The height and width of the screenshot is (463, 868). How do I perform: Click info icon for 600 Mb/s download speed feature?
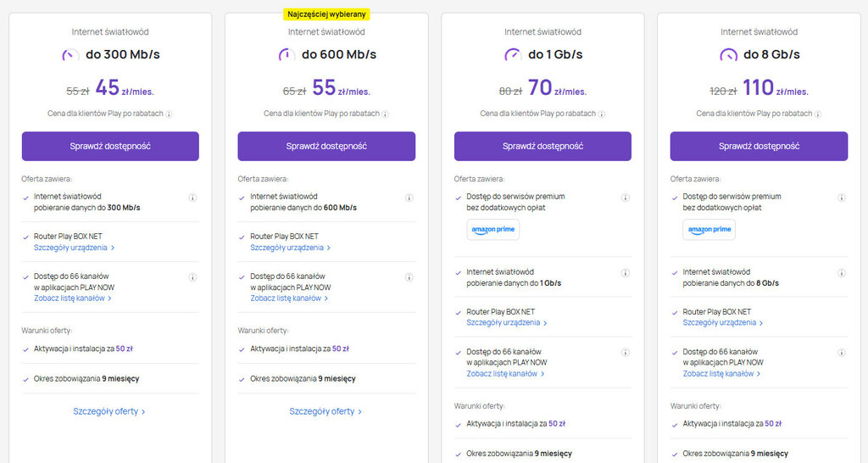click(409, 198)
